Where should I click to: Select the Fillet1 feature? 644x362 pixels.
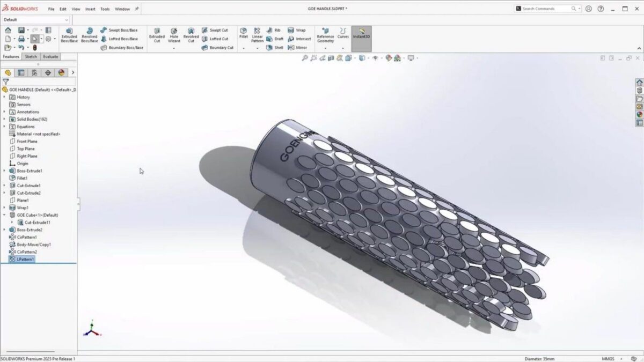(x=18, y=178)
